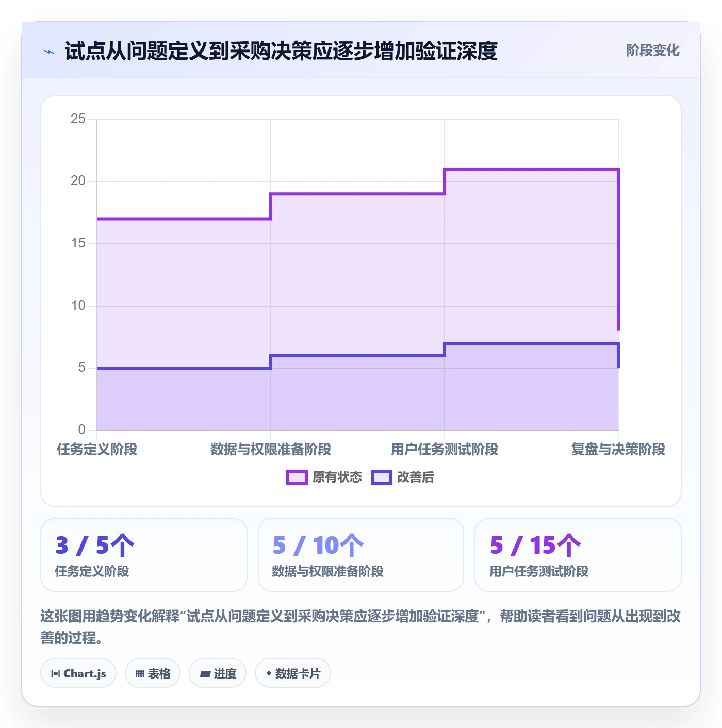Select the 进度 tag chip
The height and width of the screenshot is (728, 722).
[x=218, y=673]
